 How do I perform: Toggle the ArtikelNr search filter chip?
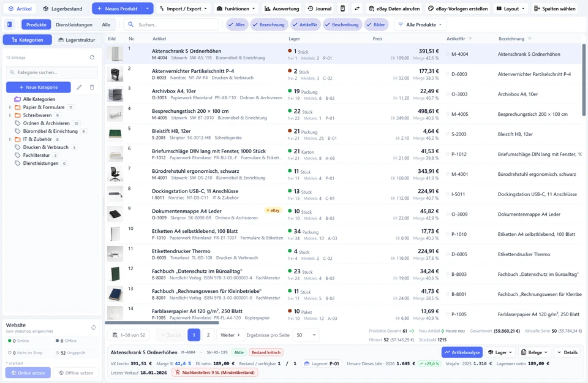[306, 25]
